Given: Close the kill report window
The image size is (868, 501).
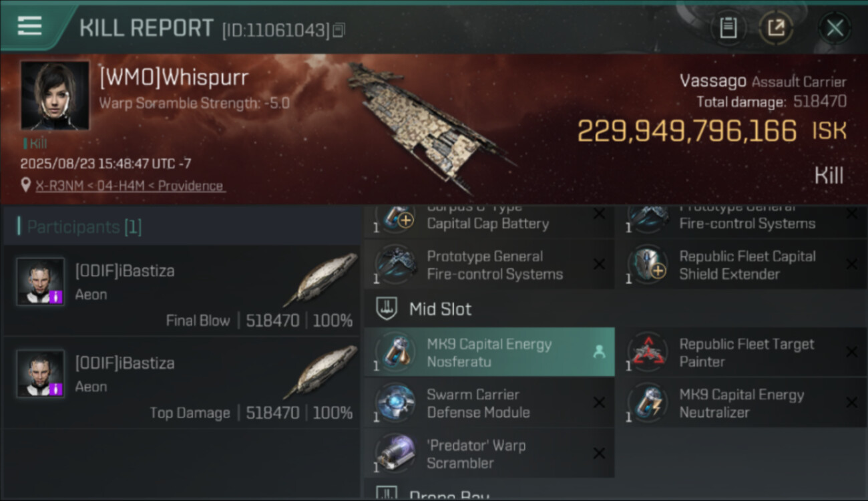Looking at the screenshot, I should pos(835,28).
